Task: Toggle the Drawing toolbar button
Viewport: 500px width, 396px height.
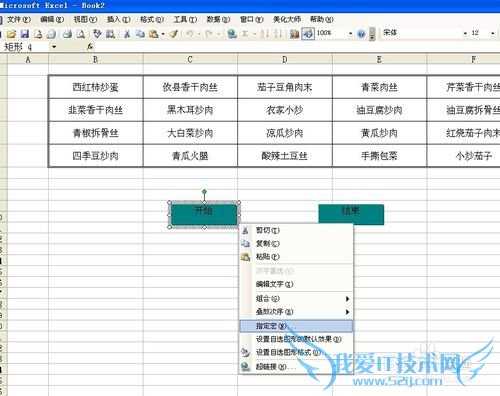Action: point(308,34)
